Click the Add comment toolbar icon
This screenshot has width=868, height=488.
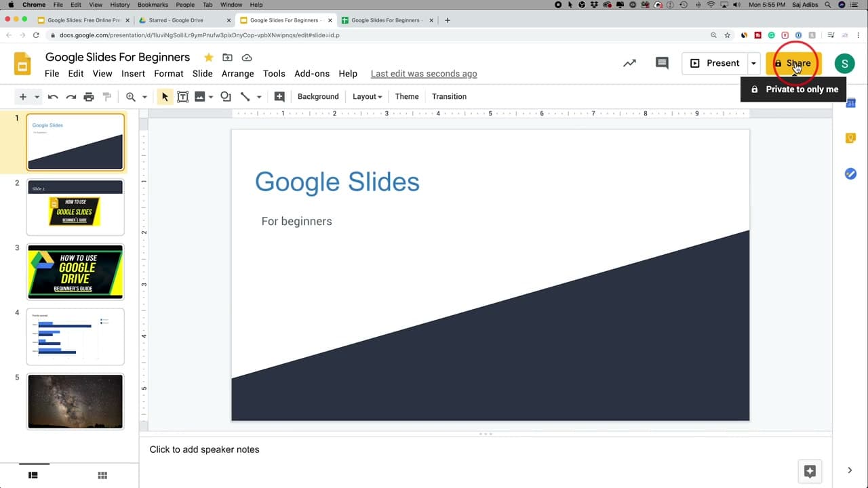click(x=279, y=97)
